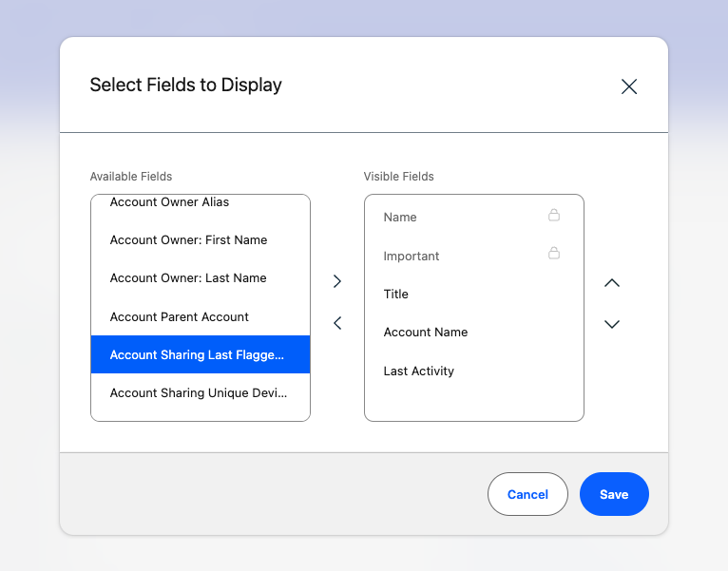Click lock icon beside Important field
Image resolution: width=728 pixels, height=571 pixels.
pyautogui.click(x=554, y=253)
